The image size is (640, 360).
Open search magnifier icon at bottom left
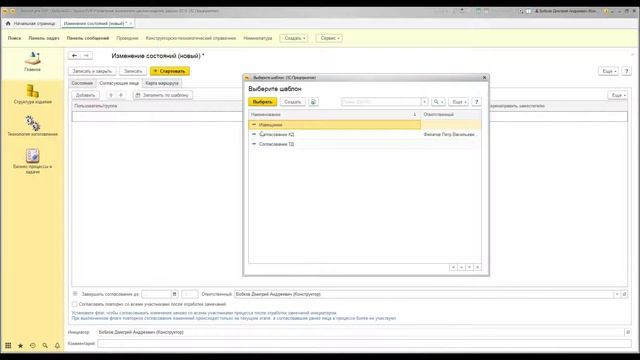45,345
